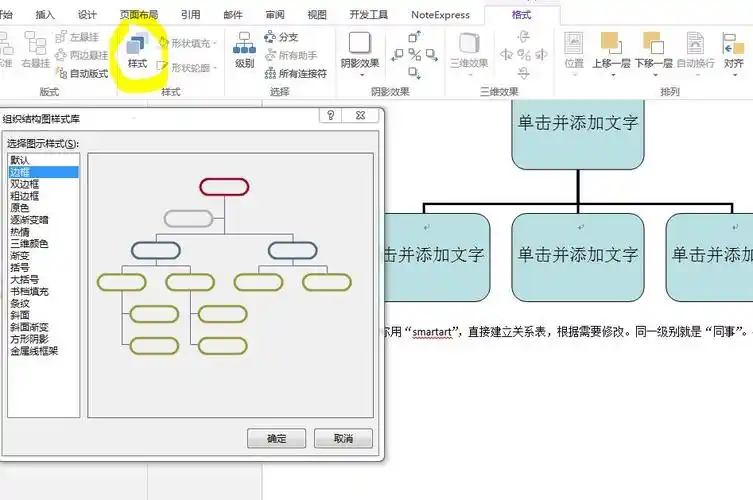Open the 形状填充 shape fill dropdown
The width and height of the screenshot is (753, 500).
click(x=188, y=43)
